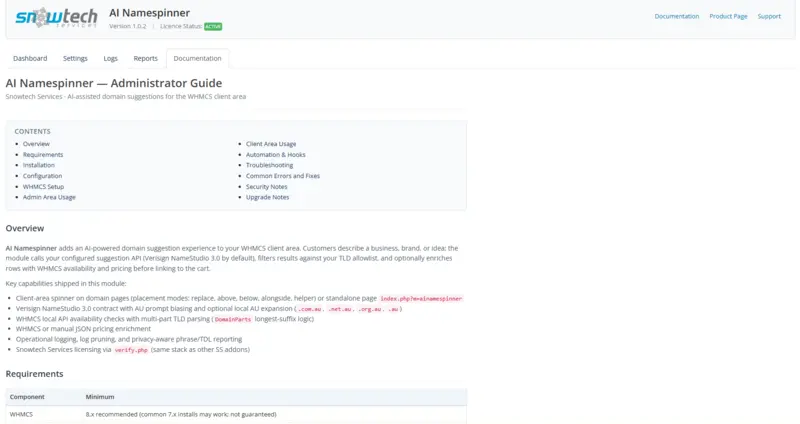Go to Installation section link
Image resolution: width=800 pixels, height=424 pixels.
coord(39,165)
